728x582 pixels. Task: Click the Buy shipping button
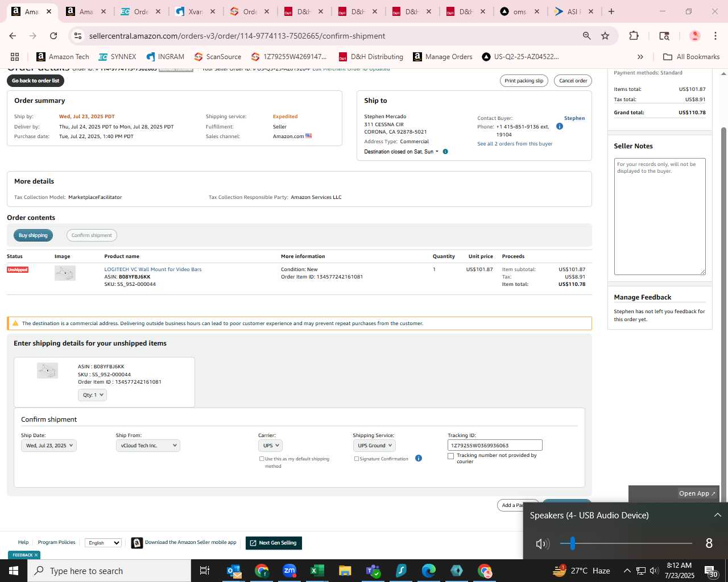pos(33,235)
